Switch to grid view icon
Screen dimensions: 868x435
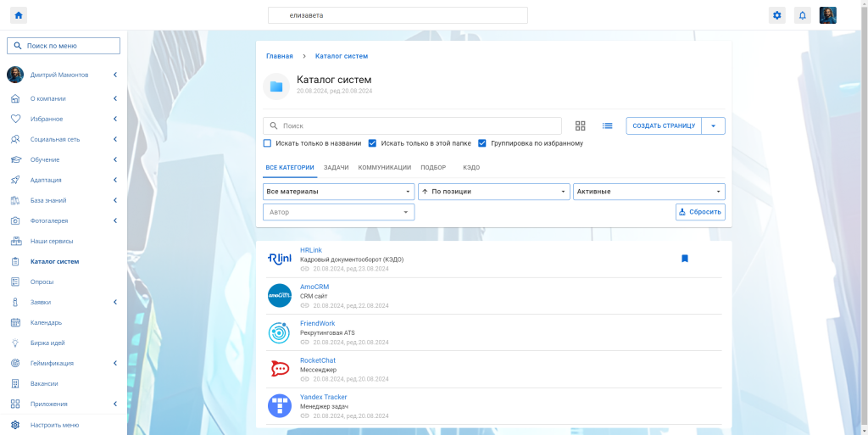point(581,125)
